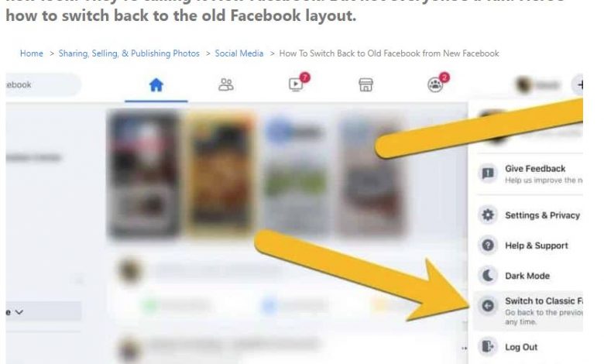Click the Facebook Home icon
This screenshot has height=364, width=604.
pyautogui.click(x=156, y=84)
